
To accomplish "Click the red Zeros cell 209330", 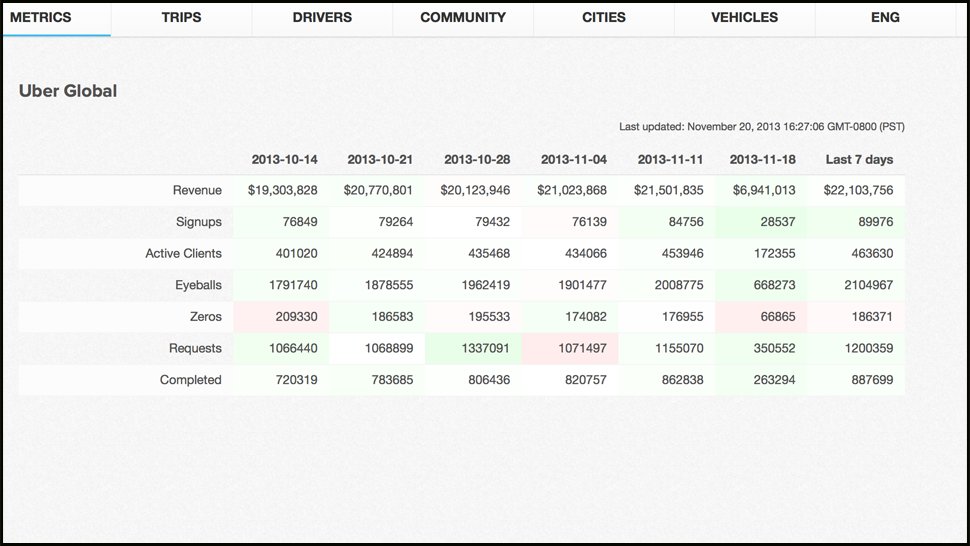I will pyautogui.click(x=293, y=317).
